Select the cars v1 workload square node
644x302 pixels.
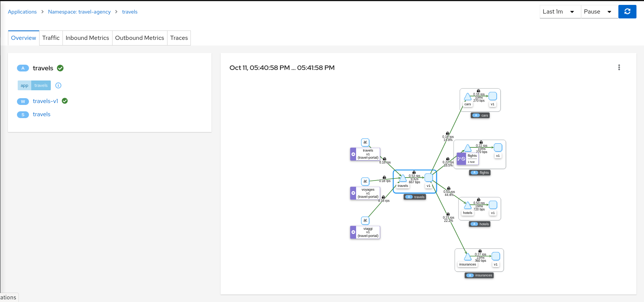click(x=493, y=96)
